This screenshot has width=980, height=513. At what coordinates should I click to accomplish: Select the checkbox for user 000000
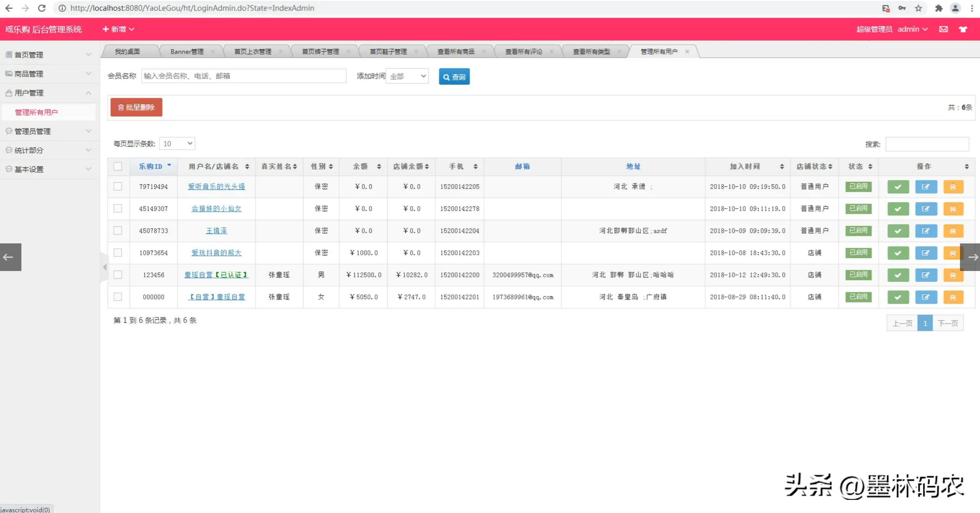tap(118, 297)
